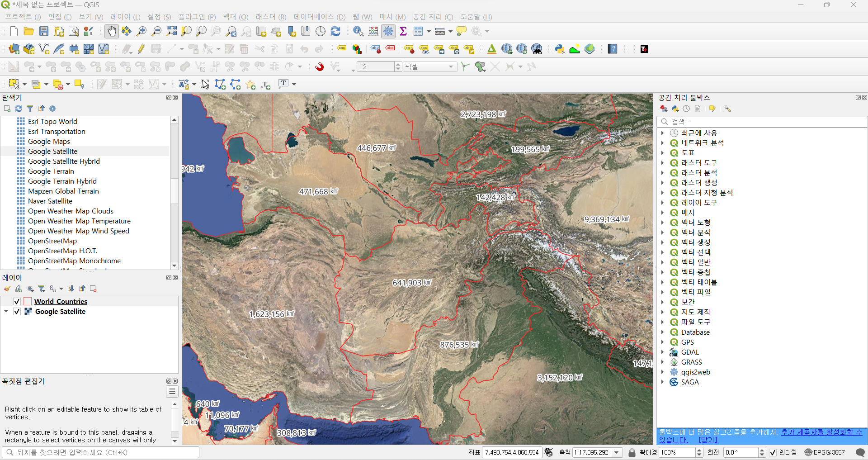The width and height of the screenshot is (868, 460).
Task: Create a new project file
Action: click(14, 31)
